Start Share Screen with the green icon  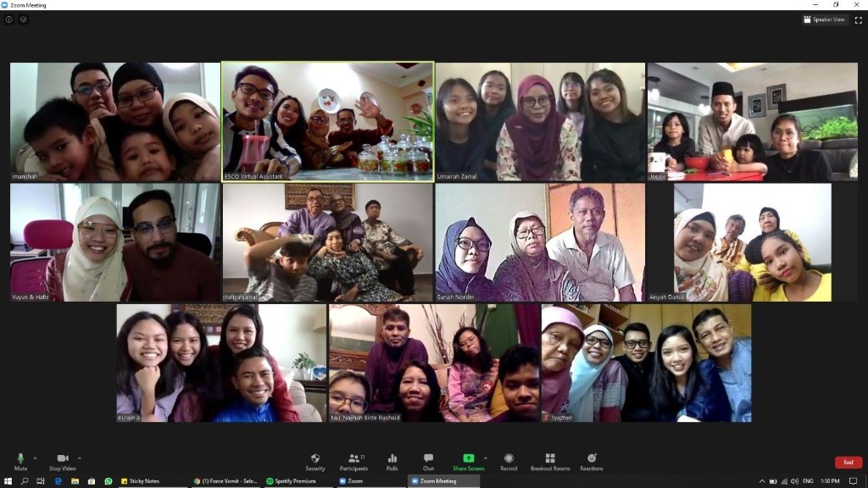click(468, 462)
